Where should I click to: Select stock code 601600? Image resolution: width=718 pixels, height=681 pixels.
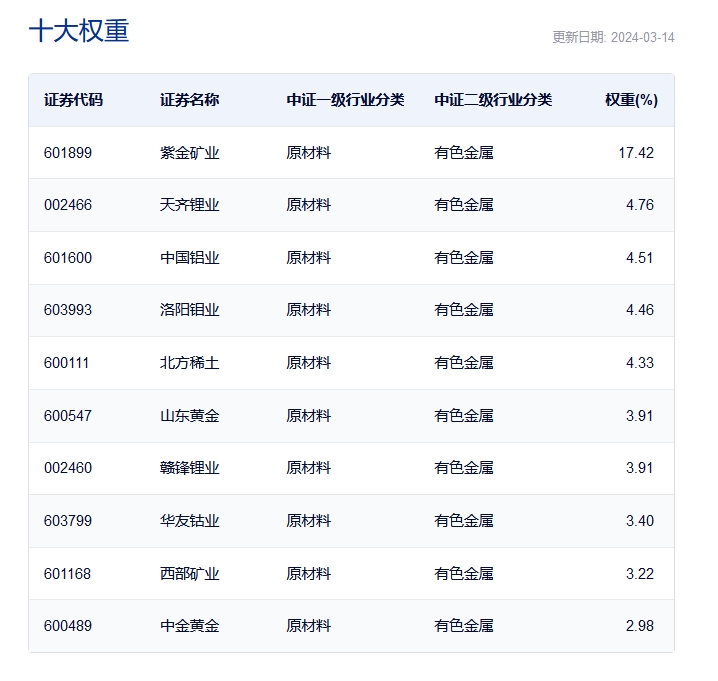pyautogui.click(x=68, y=258)
